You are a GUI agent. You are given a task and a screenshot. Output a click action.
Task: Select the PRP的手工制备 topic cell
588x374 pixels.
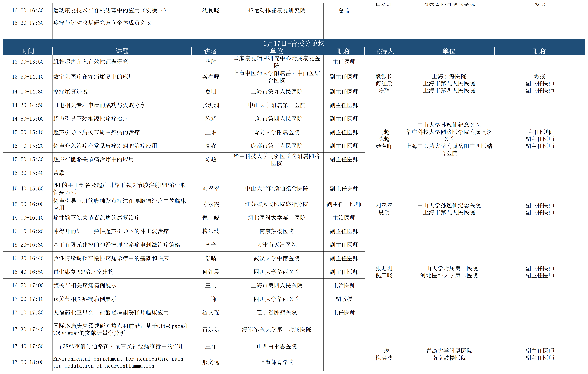pos(122,188)
